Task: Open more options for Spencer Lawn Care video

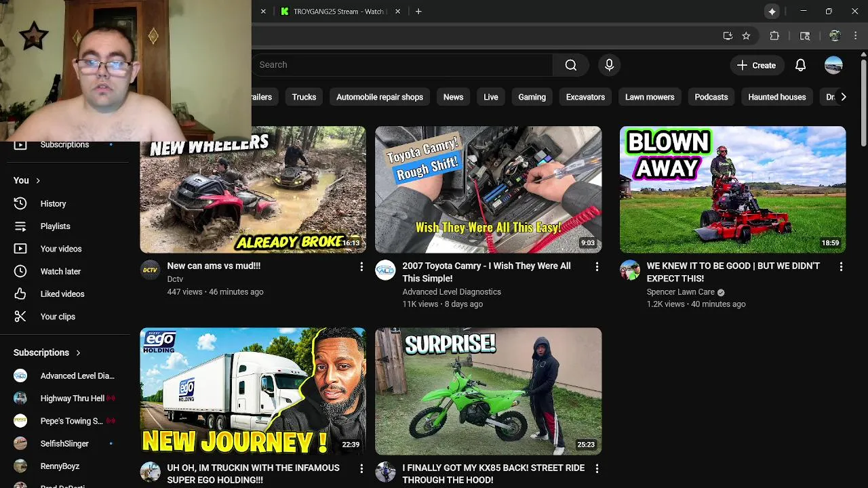Action: point(841,267)
